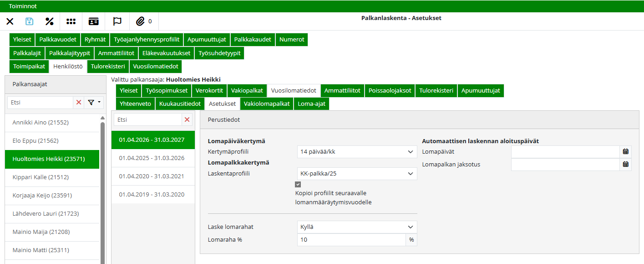Toggle Kopioi profiilit seuraavalle checkbox

(298, 185)
